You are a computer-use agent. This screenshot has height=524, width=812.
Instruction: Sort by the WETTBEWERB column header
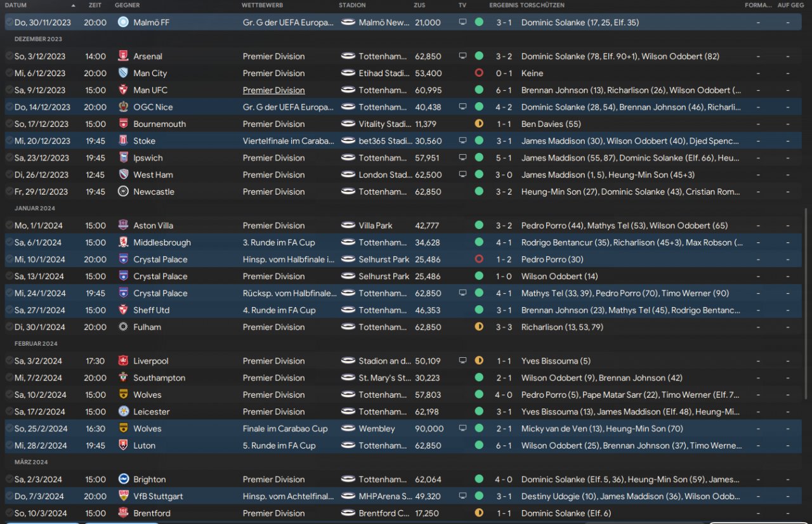click(x=263, y=5)
